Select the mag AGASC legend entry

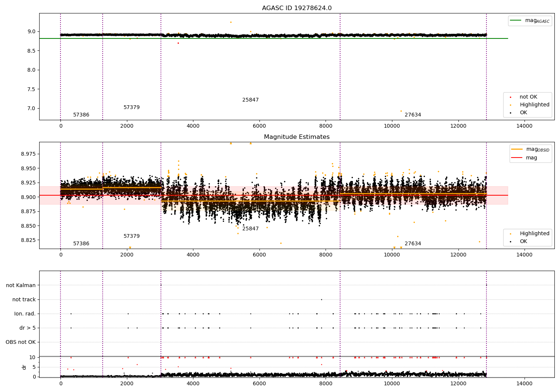(530, 21)
